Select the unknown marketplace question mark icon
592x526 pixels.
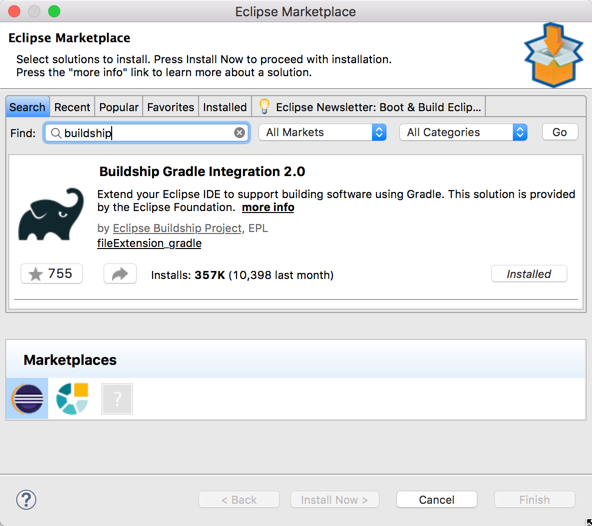pos(117,399)
